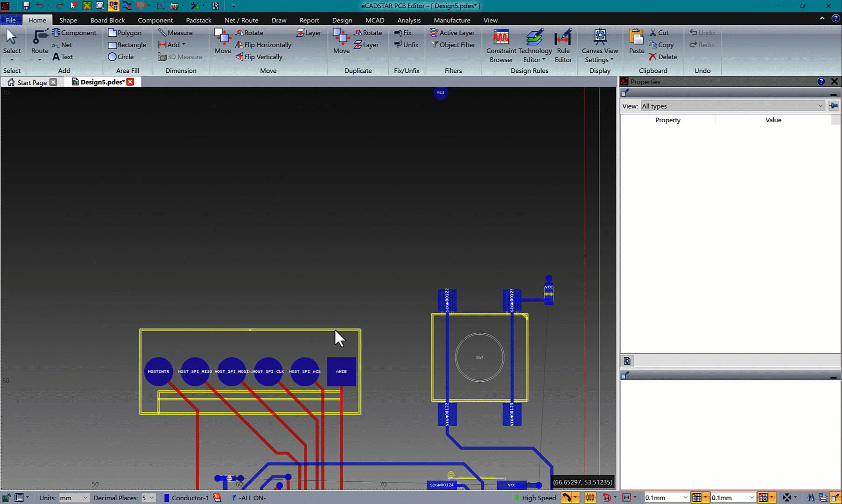The height and width of the screenshot is (504, 842).
Task: Switch to the Shape ribbon tab
Action: point(68,20)
